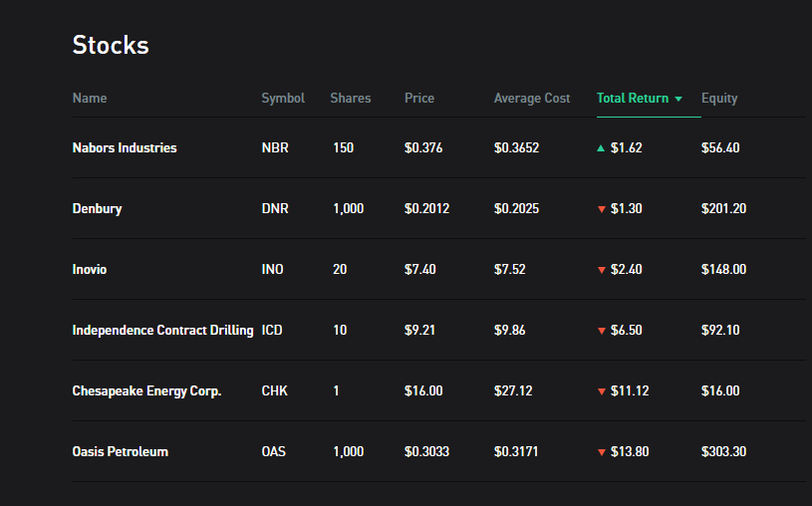Screen dimensions: 812x506
Task: Click red down arrow next to $11.12
Action: tap(601, 391)
